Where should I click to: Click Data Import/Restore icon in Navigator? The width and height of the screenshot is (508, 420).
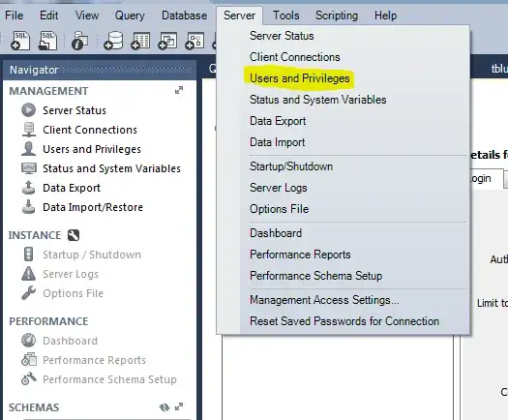(28, 207)
